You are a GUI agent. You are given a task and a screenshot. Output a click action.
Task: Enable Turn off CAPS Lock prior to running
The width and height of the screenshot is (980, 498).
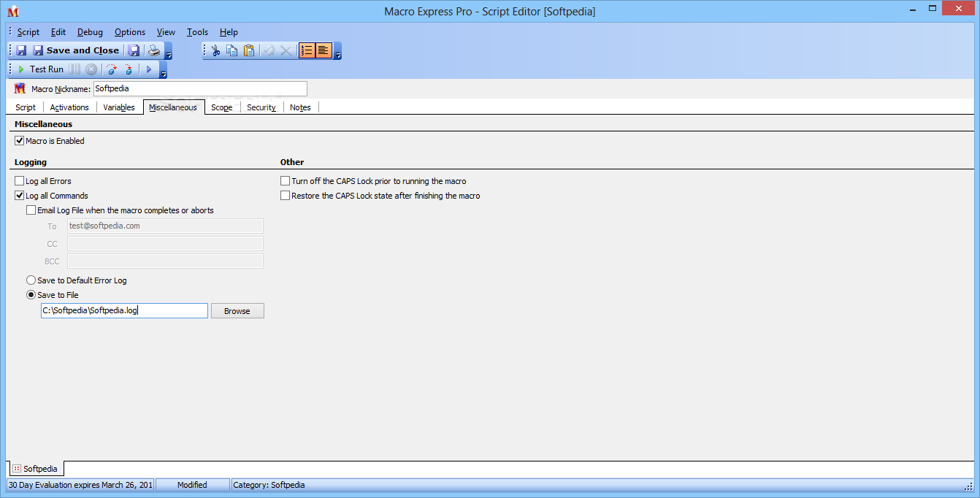tap(286, 181)
